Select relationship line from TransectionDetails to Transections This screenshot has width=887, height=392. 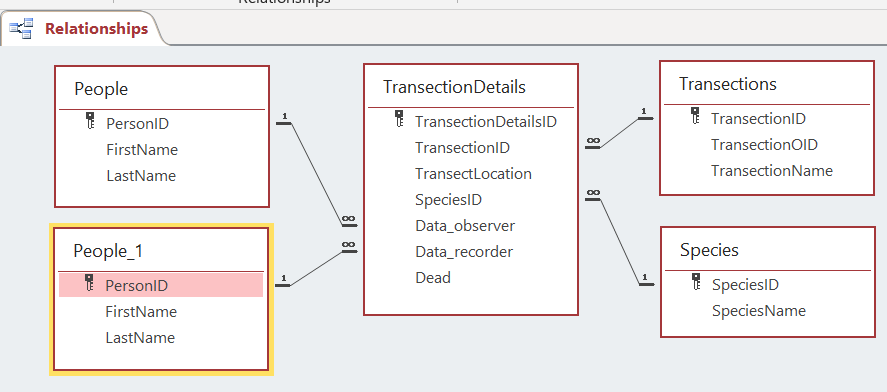pyautogui.click(x=619, y=133)
